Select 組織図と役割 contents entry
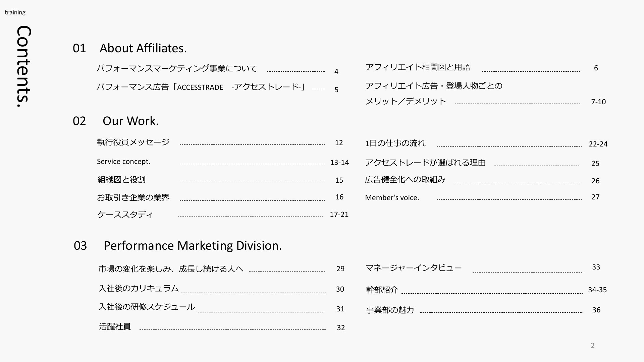 (121, 180)
